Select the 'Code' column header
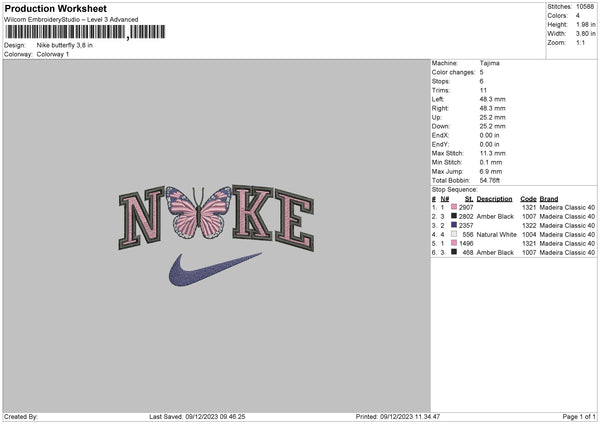 [x=528, y=199]
